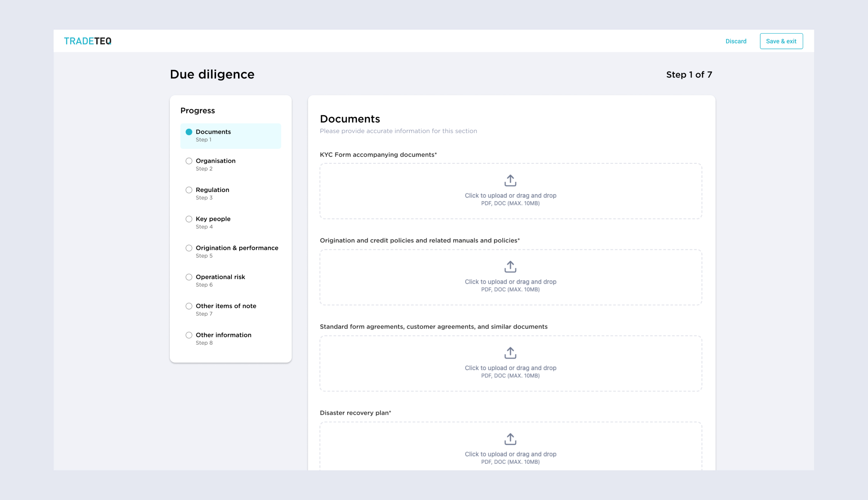This screenshot has height=500, width=868.
Task: Select the Regulation step radio circle
Action: click(x=189, y=190)
